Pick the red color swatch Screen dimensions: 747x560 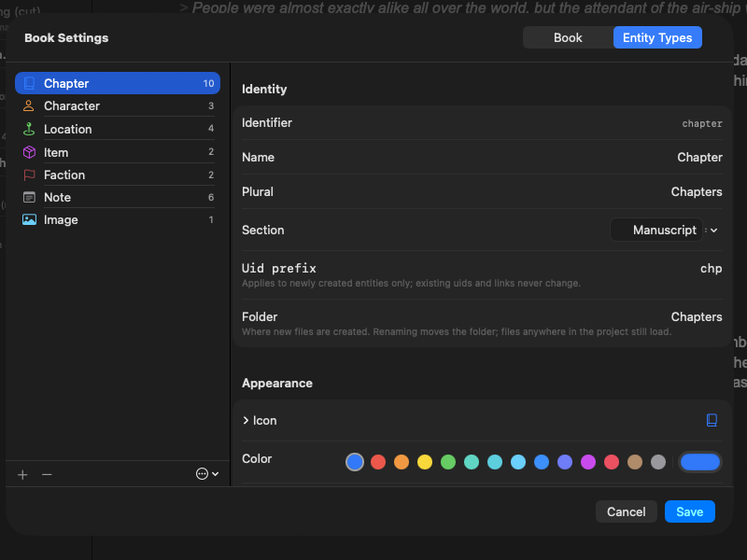point(378,462)
